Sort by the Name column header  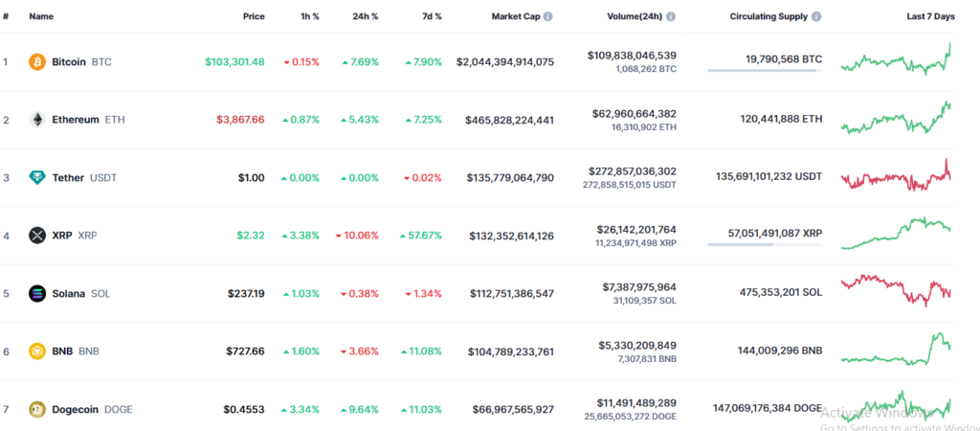coord(41,17)
